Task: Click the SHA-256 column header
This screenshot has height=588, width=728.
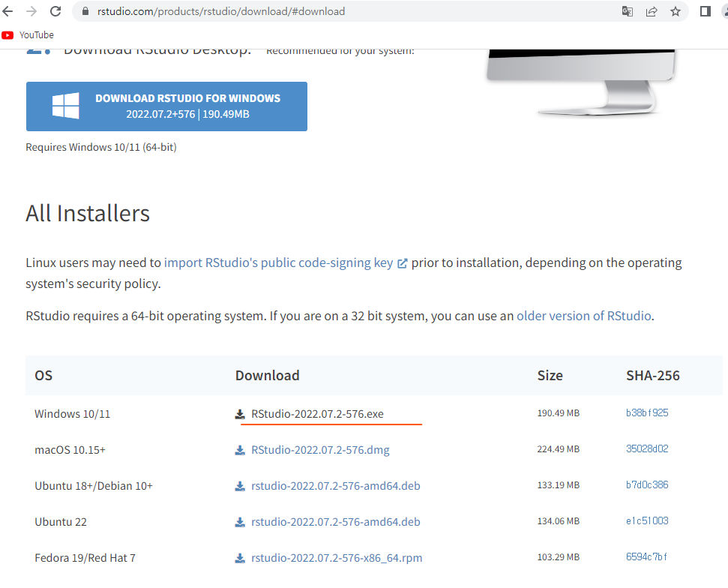Action: tap(653, 375)
